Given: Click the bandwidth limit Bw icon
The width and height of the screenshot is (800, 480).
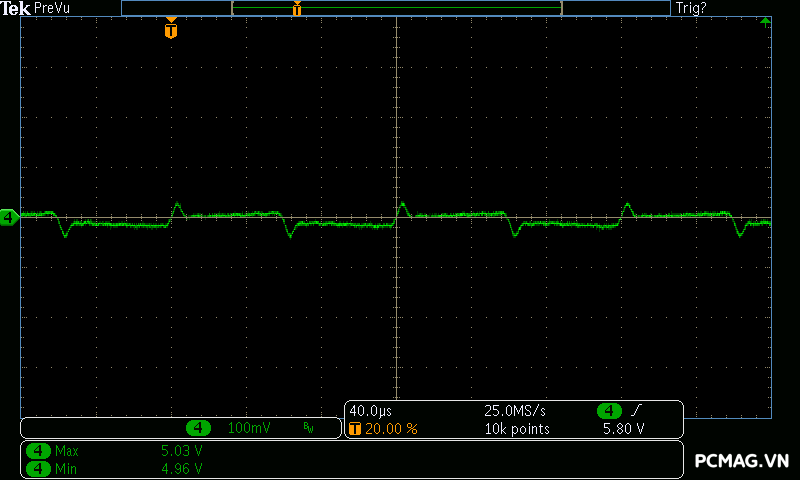Looking at the screenshot, I should pyautogui.click(x=308, y=428).
